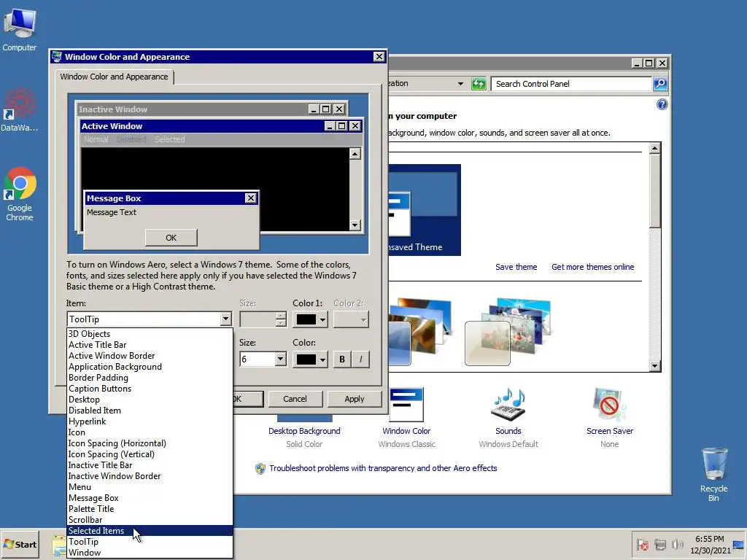
Task: Choose Icon from the Item list
Action: pyautogui.click(x=150, y=432)
